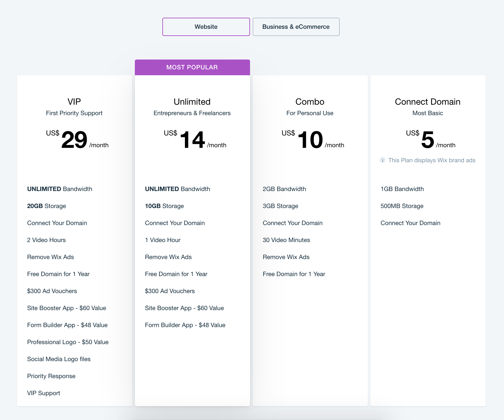
Task: Click 'Connect Your Domain' in Unlimited plan
Action: pyautogui.click(x=175, y=223)
